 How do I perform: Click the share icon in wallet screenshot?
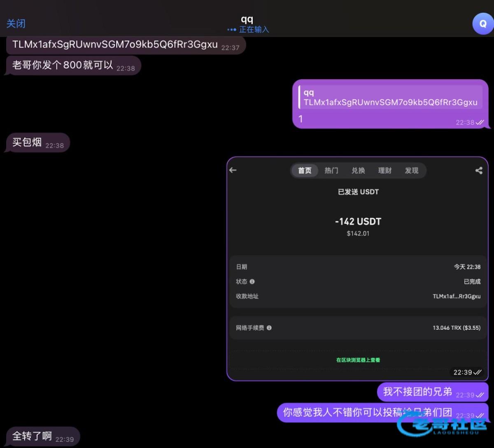479,170
